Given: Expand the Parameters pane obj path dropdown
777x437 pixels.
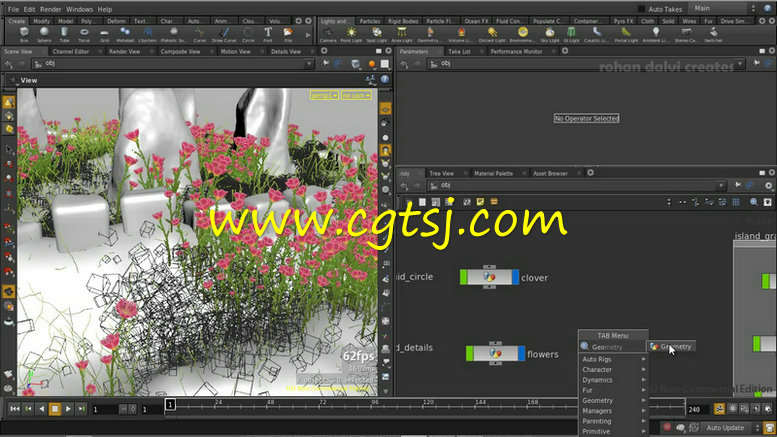Looking at the screenshot, I should [740, 64].
